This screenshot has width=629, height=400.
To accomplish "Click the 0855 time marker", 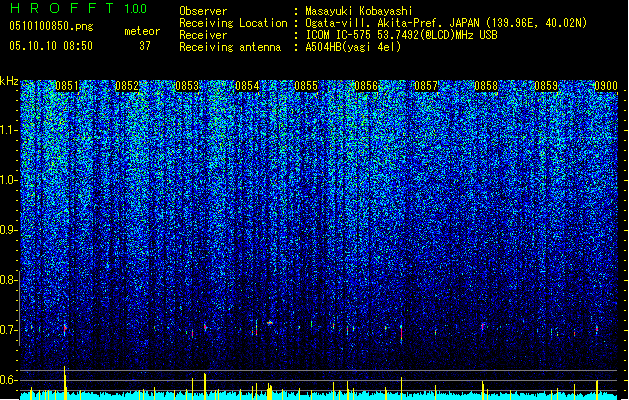I will pos(306,86).
